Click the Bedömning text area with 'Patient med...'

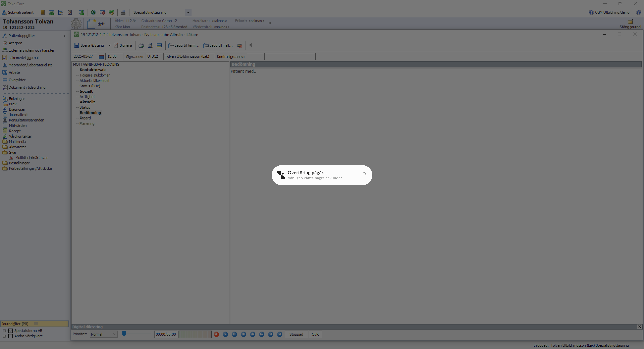click(436, 196)
